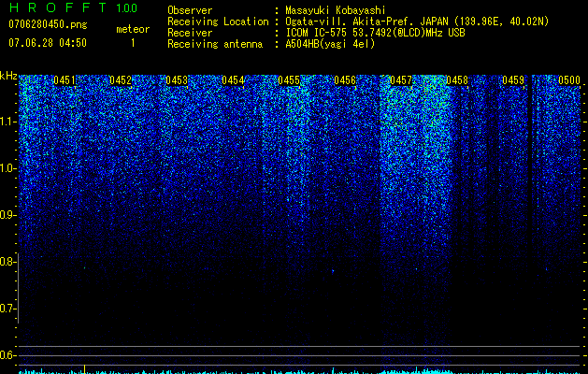Click the 0.8 frequency axis label
Screen dimensions: 588x374
pos(7,262)
